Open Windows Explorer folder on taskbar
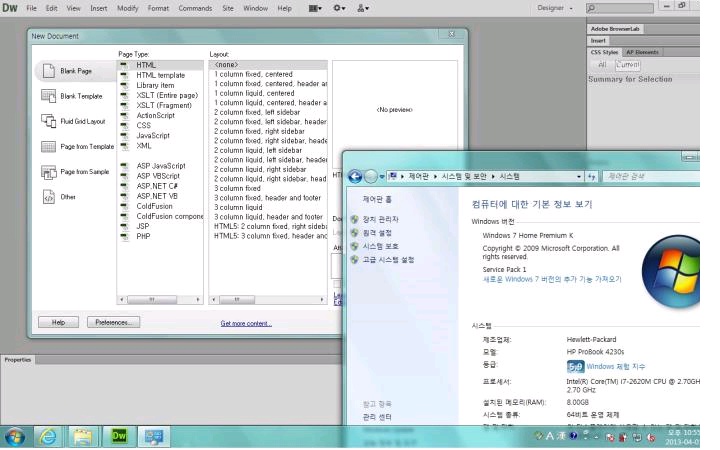 [83, 437]
